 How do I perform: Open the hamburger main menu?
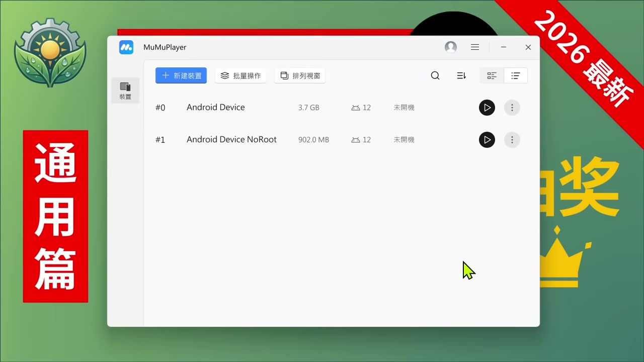pyautogui.click(x=475, y=47)
